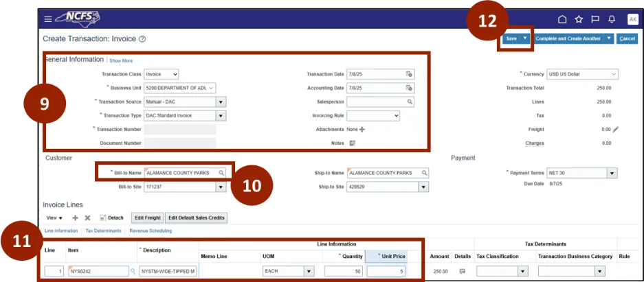Click the Transaction Source field
The width and height of the screenshot is (644, 282).
(180, 102)
